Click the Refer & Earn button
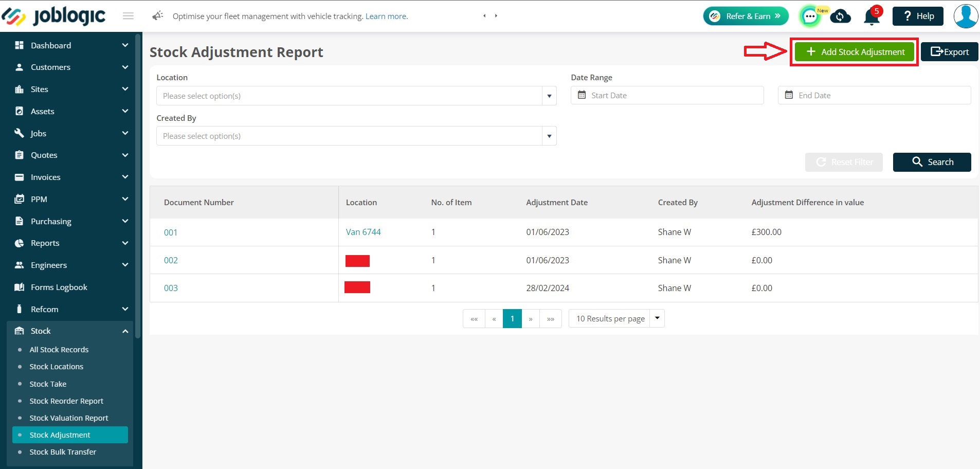Screen dimensions: 980x469 point(746,16)
